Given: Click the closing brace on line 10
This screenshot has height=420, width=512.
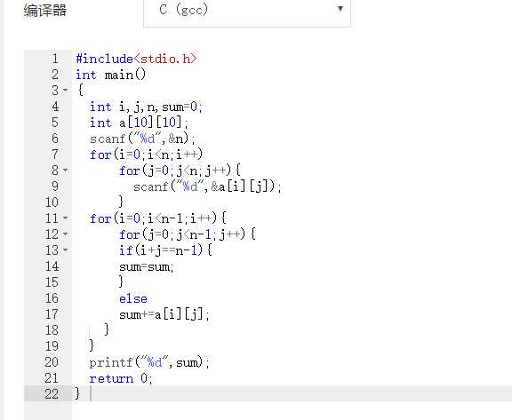Looking at the screenshot, I should 121,202.
